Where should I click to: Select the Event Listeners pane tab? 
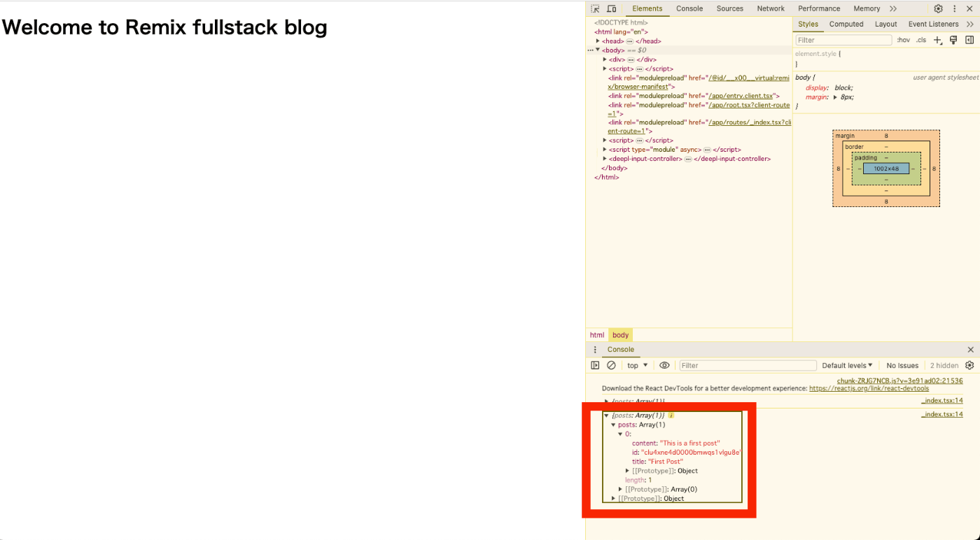(x=933, y=24)
